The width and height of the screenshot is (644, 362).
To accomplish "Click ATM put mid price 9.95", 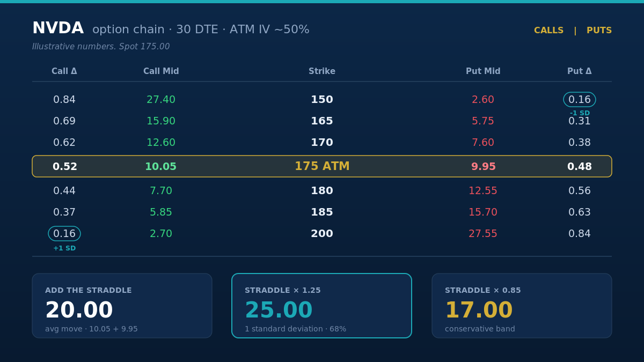I will coord(484,167).
